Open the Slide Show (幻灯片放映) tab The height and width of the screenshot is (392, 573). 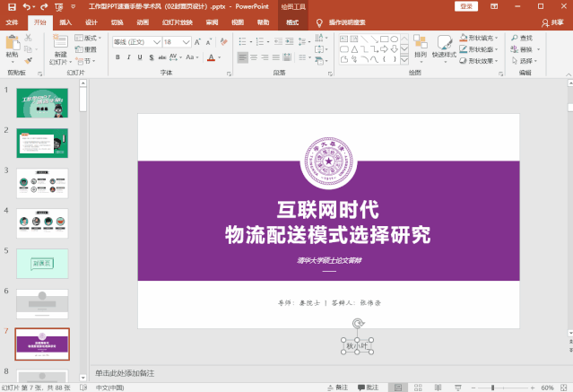click(x=177, y=22)
